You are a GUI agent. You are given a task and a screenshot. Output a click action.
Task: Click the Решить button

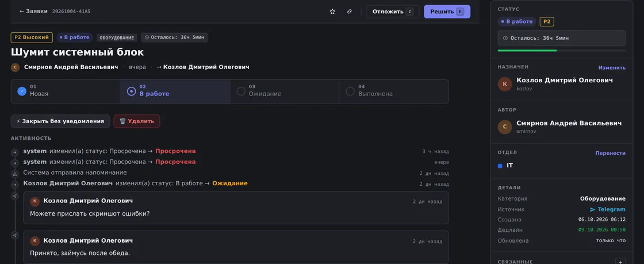[447, 12]
